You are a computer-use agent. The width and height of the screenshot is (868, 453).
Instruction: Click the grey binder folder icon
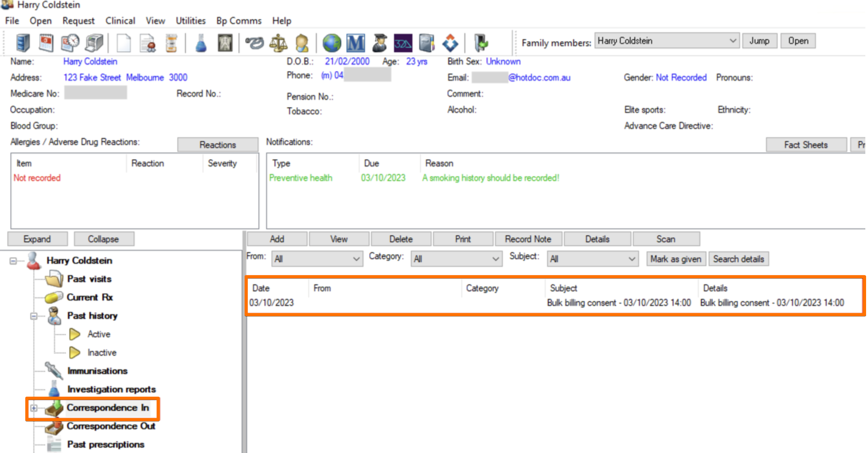tap(427, 43)
